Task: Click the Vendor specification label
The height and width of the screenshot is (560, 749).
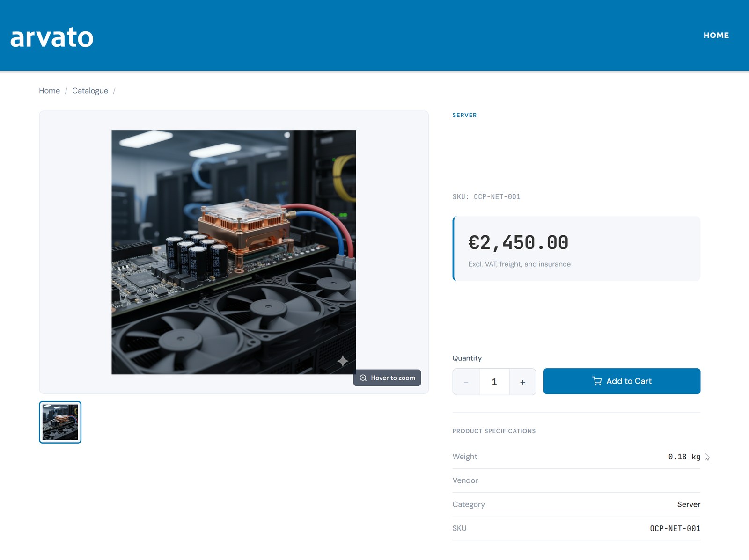Action: point(465,480)
